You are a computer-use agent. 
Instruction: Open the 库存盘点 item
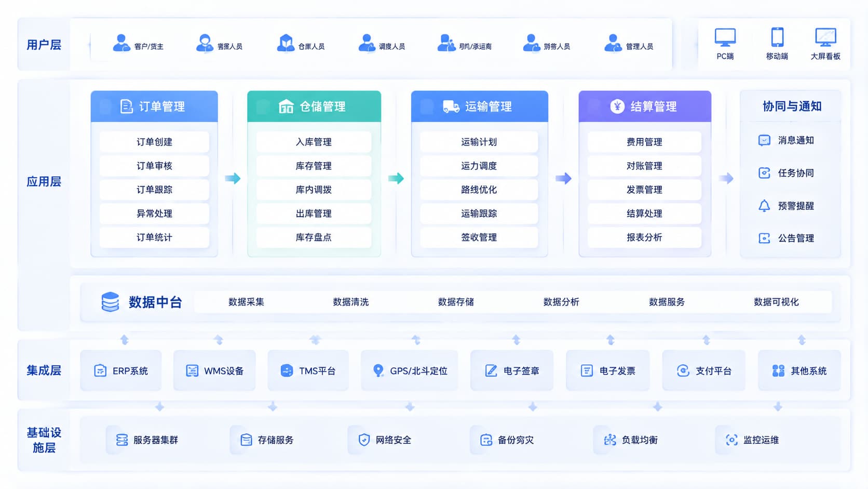coord(314,237)
